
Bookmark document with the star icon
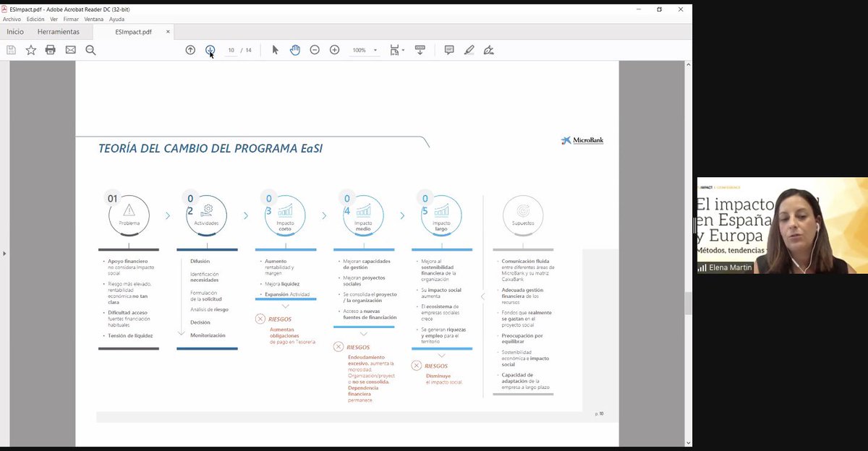click(31, 50)
